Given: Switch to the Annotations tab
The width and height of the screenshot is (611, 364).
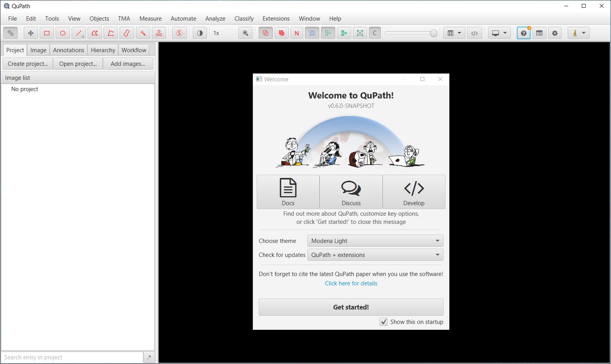Looking at the screenshot, I should [x=69, y=50].
